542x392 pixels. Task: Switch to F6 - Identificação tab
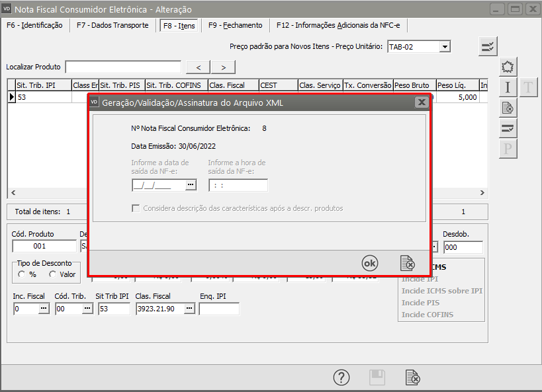tap(34, 25)
